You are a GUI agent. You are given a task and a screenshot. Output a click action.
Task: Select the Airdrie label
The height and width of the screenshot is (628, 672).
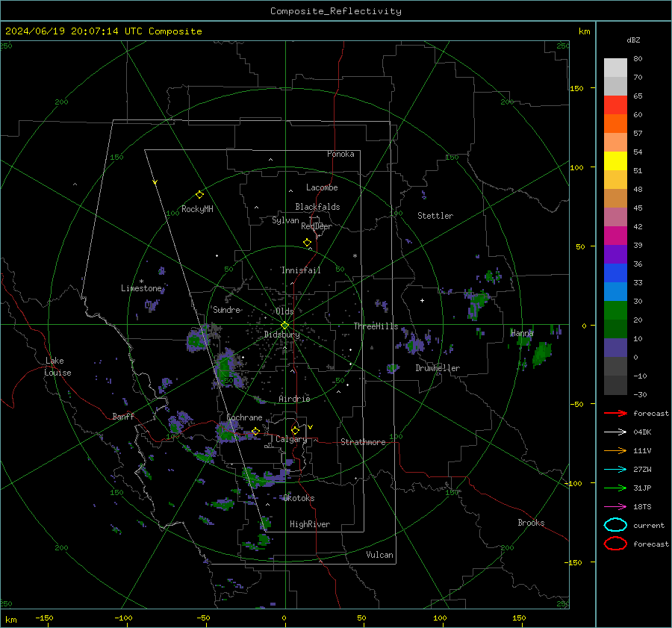coord(294,399)
